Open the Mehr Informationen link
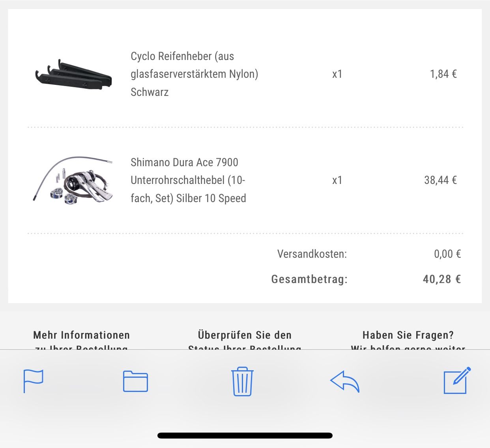490x448 pixels. [x=82, y=336]
